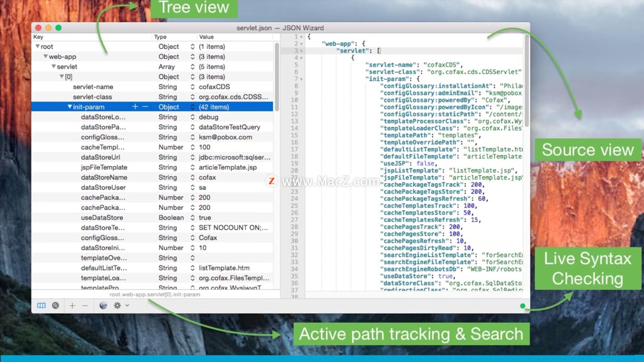Open type popup for dataStoreIni... row
The width and height of the screenshot is (644, 362).
(193, 248)
